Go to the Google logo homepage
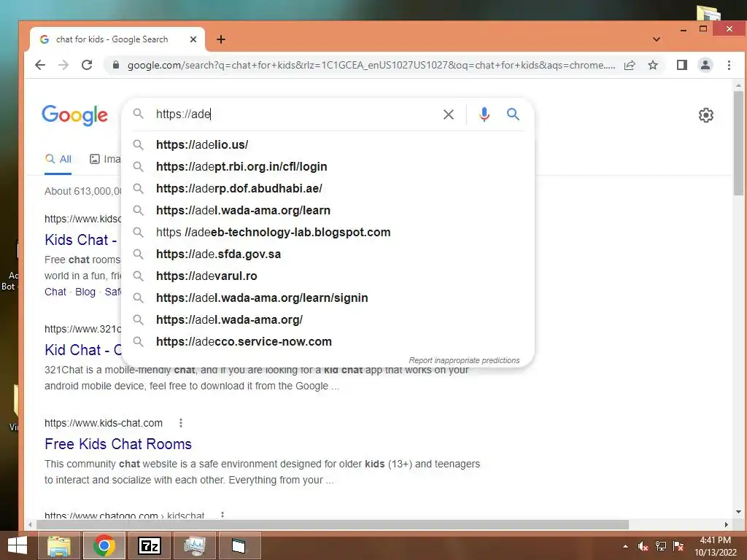The height and width of the screenshot is (560, 747). coord(75,115)
